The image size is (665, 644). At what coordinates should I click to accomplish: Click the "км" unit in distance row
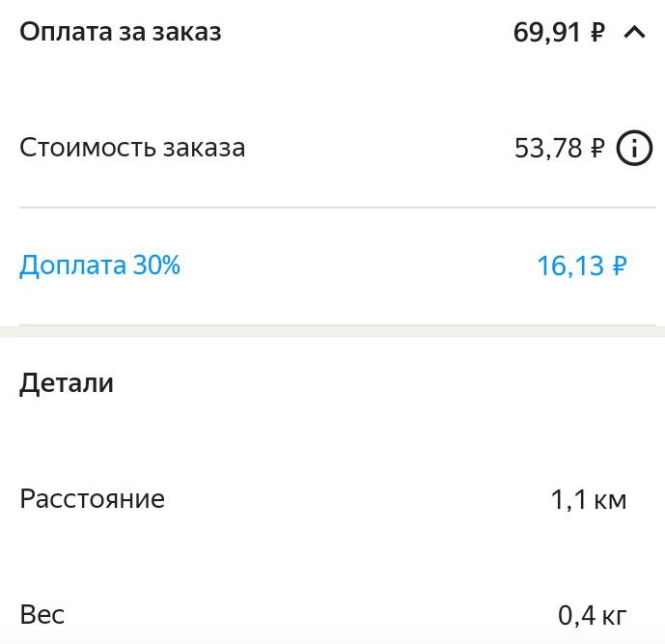[x=612, y=501]
